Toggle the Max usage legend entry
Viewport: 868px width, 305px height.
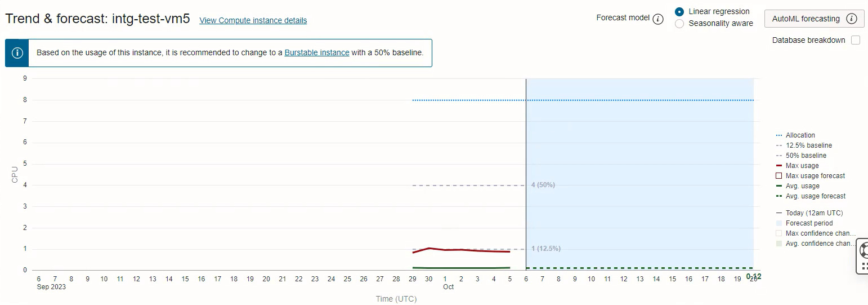coord(802,166)
